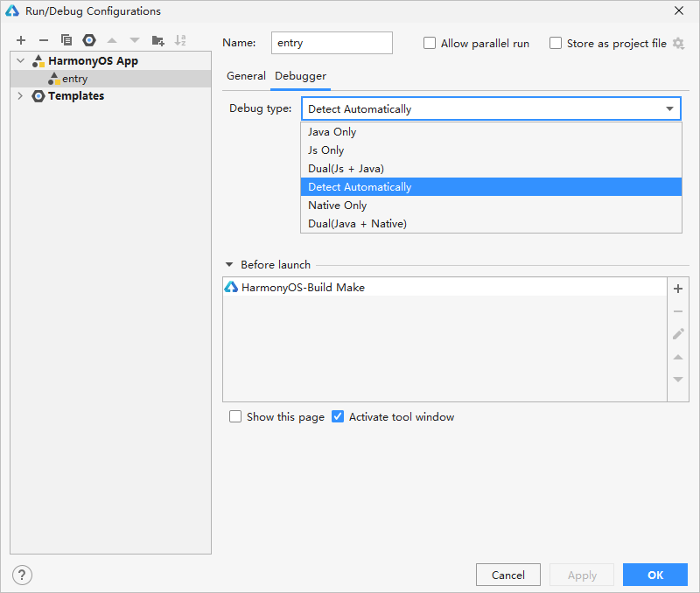The height and width of the screenshot is (593, 700).
Task: Open the Help question mark button
Action: (x=23, y=575)
